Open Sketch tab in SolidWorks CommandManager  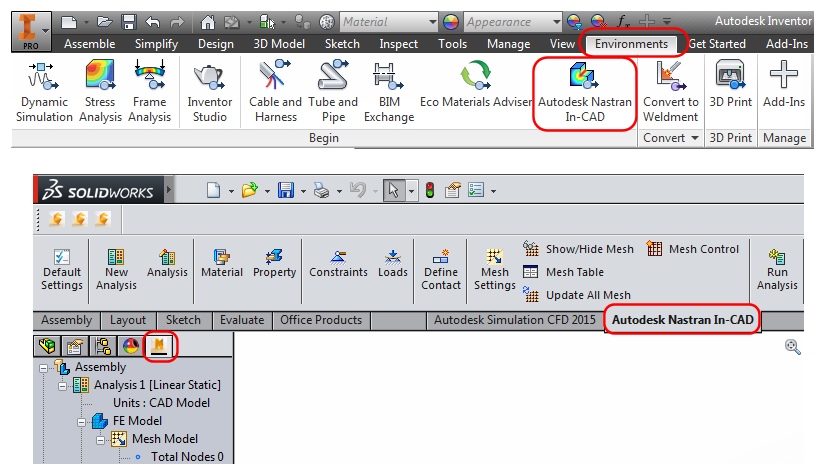pyautogui.click(x=183, y=320)
